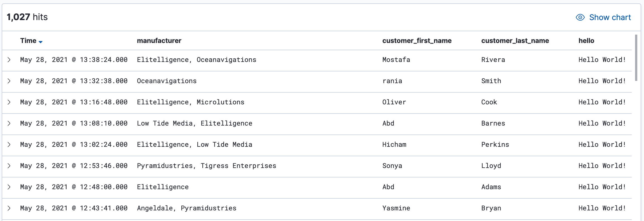Click Hello World! in the Adams row
644x221 pixels.
click(602, 187)
